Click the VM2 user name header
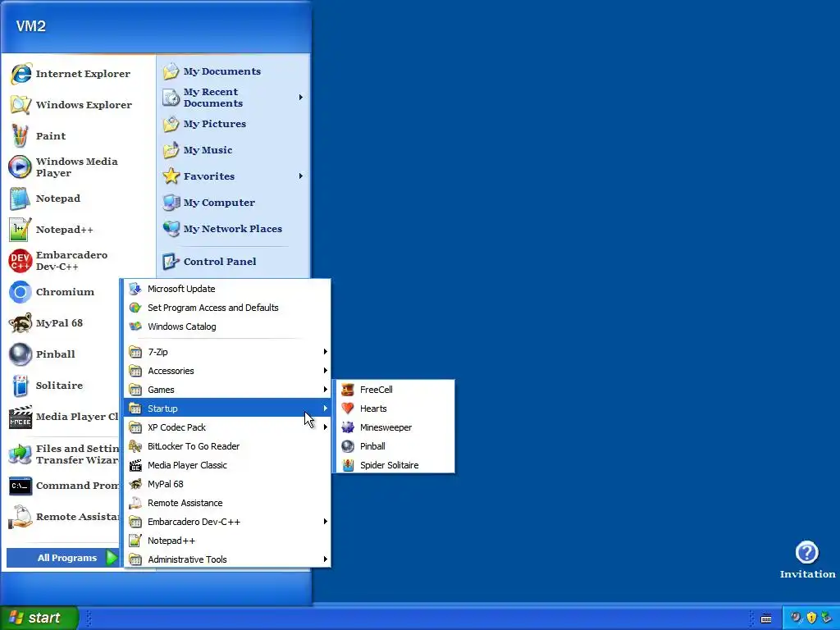The width and height of the screenshot is (840, 630). pyautogui.click(x=31, y=26)
